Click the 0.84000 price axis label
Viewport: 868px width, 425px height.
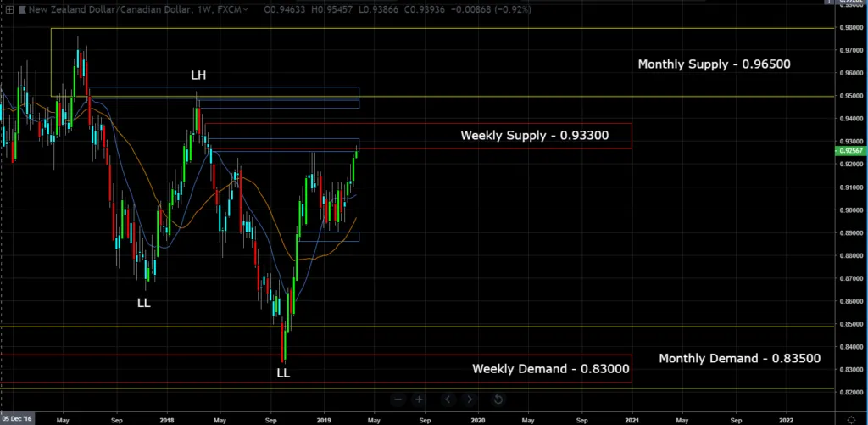tap(853, 346)
